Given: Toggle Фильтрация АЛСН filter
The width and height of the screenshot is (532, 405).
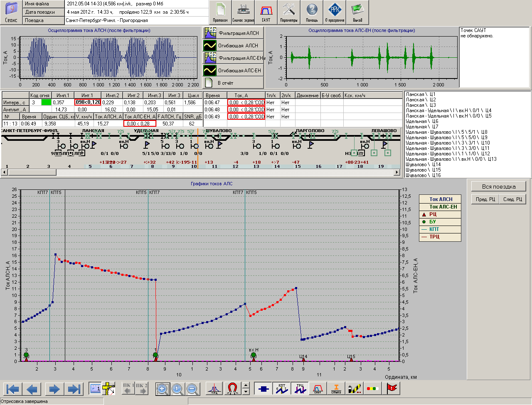Looking at the screenshot, I should click(x=234, y=33).
